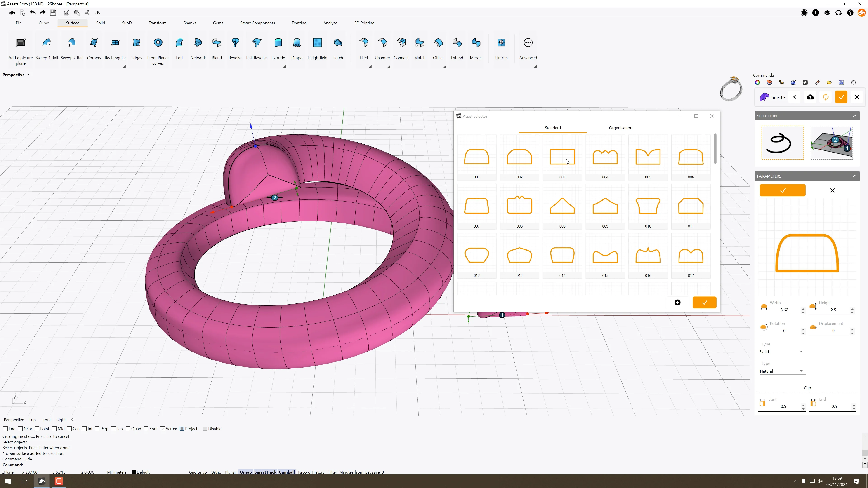Open the Perspective viewport dropdown arrow
This screenshot has height=488, width=868.
click(29, 75)
